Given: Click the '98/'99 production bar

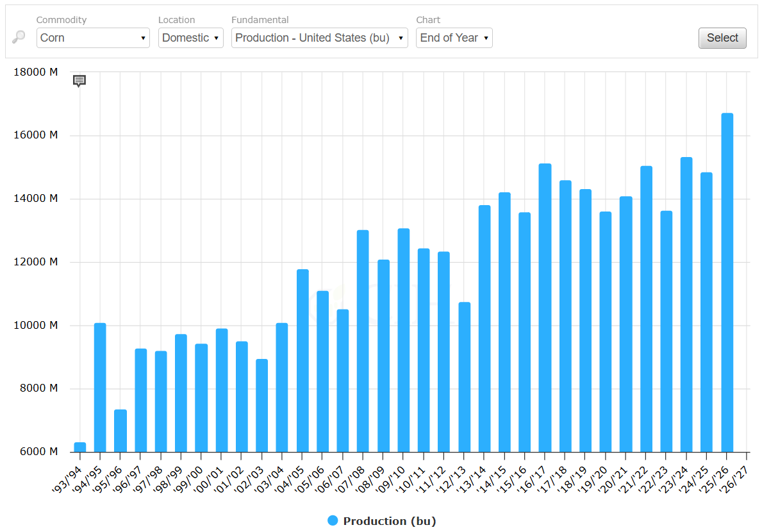Looking at the screenshot, I should (x=181, y=392).
